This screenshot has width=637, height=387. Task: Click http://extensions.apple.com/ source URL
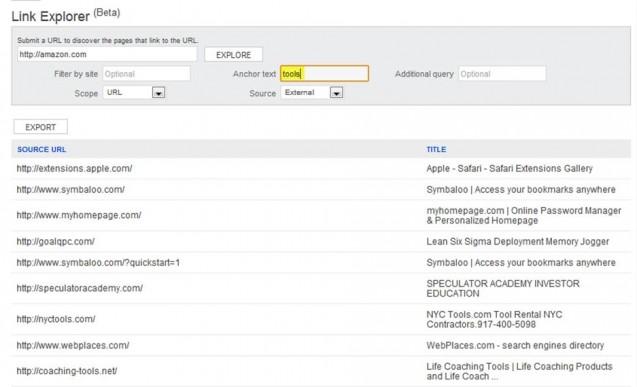[74, 169]
